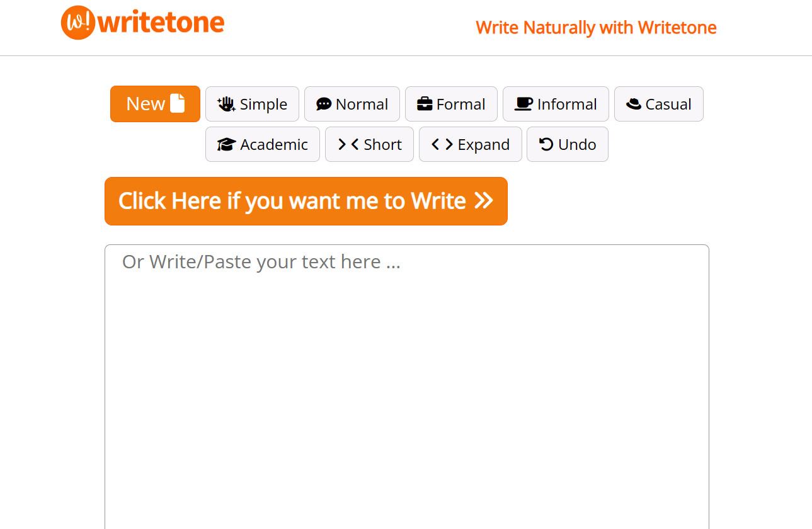Click the graduation cap Academic icon

coord(226,145)
